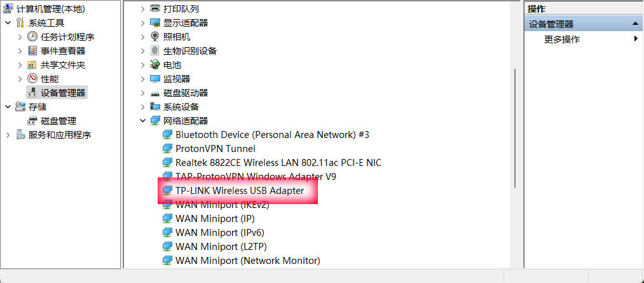Image resolution: width=644 pixels, height=283 pixels.
Task: Select WAN Miniport (L2TP) device
Action: (x=219, y=247)
